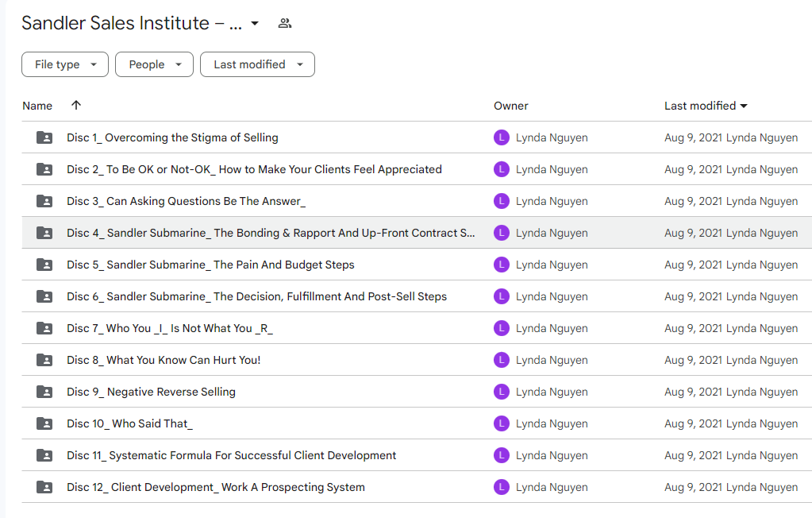Open the Last modified filter chip
The width and height of the screenshot is (812, 518).
click(257, 64)
